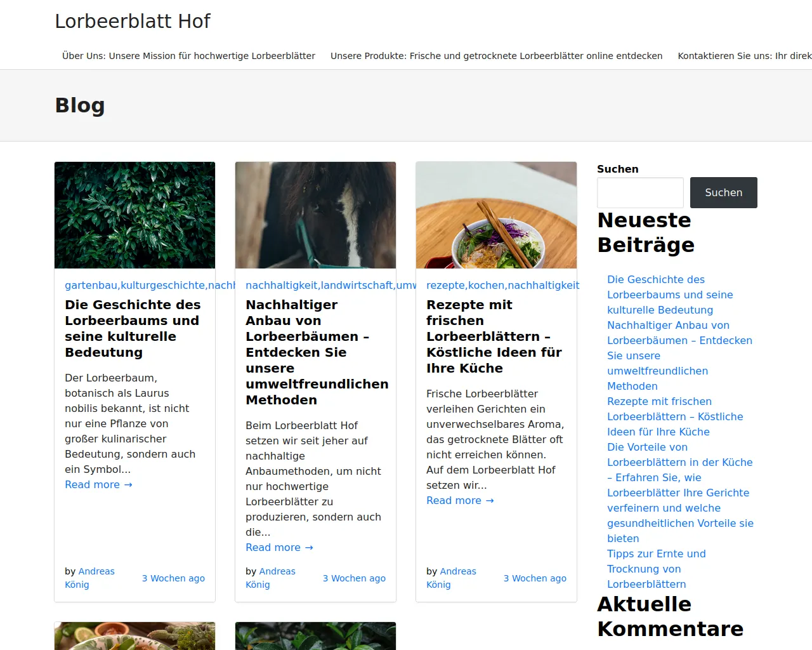
Task: Open sidebar link 'Tipps zur Ernte und Trocknung'
Action: point(657,569)
